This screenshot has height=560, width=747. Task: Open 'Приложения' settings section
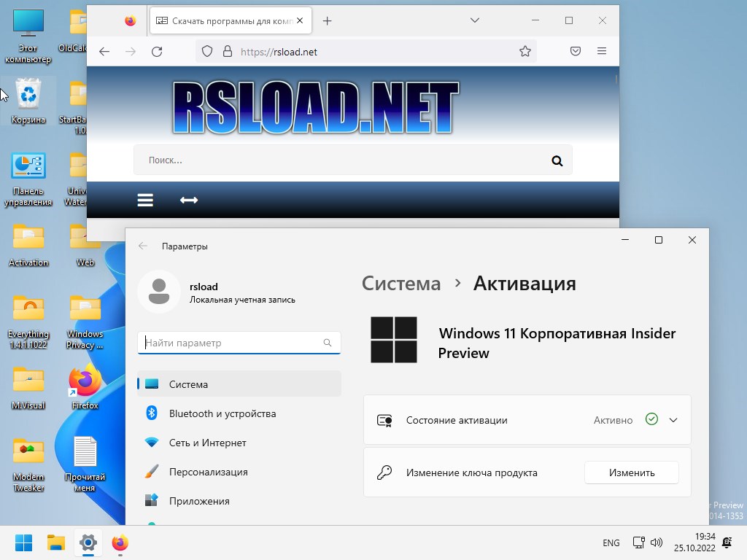(239, 500)
